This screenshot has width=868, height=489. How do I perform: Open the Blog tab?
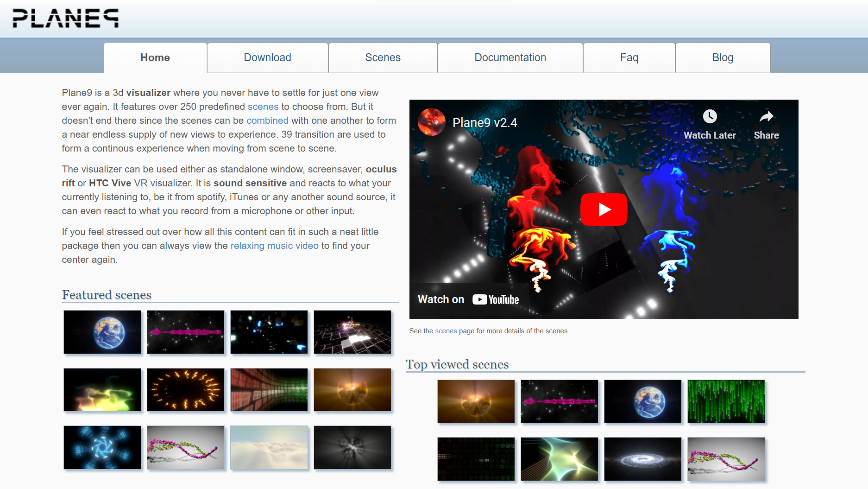723,57
